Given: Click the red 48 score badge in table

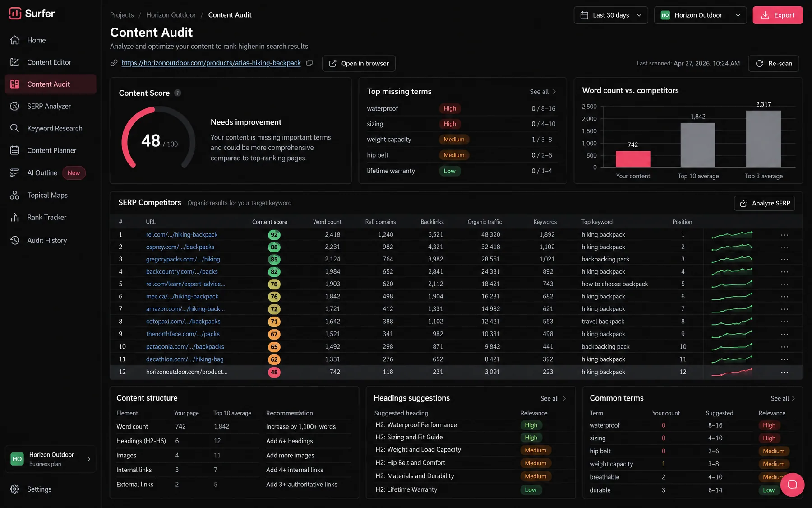Looking at the screenshot, I should (x=274, y=372).
